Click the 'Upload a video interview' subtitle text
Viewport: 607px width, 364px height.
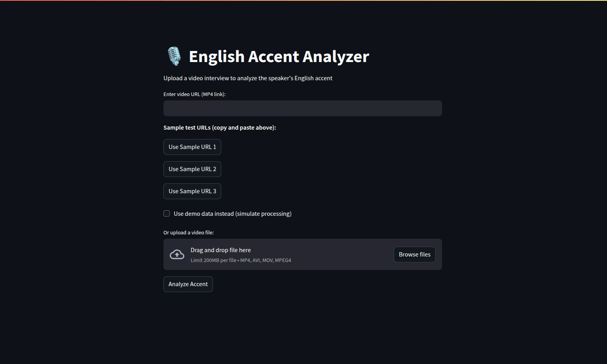click(248, 78)
